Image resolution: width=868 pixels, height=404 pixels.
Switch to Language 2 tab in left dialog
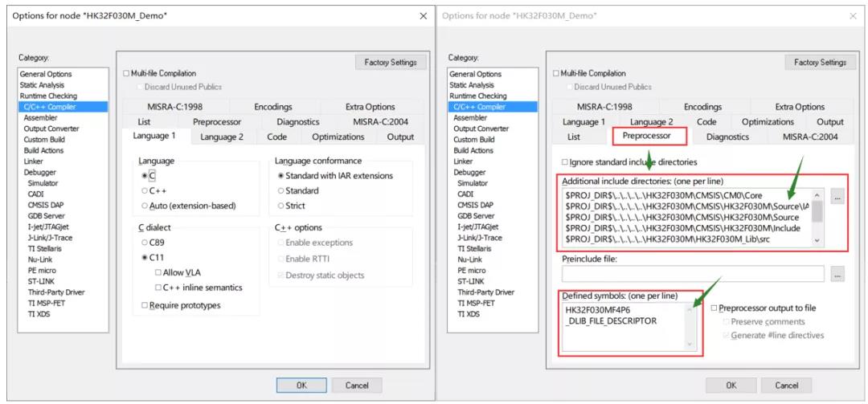pyautogui.click(x=222, y=137)
